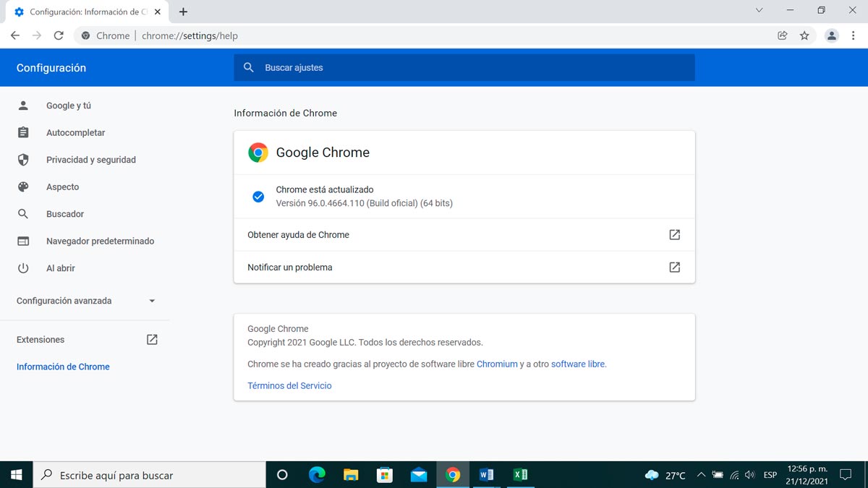Open Autocompletar settings via its icon
868x488 pixels.
[22, 132]
